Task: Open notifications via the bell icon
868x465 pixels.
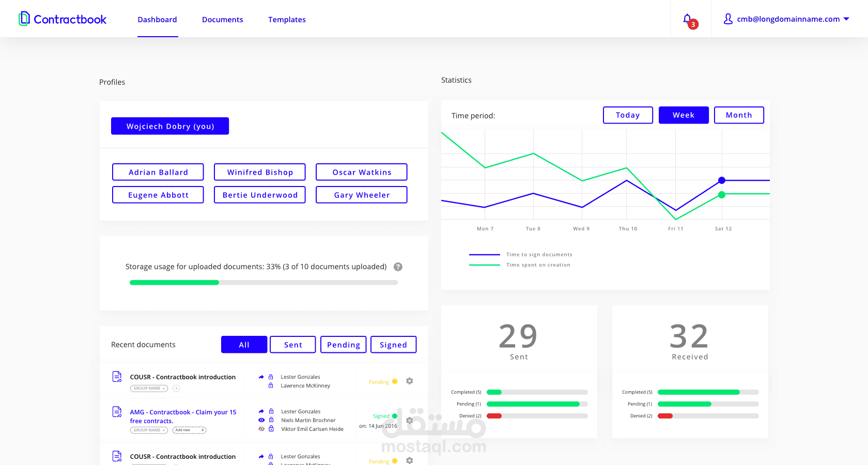Action: pos(687,19)
